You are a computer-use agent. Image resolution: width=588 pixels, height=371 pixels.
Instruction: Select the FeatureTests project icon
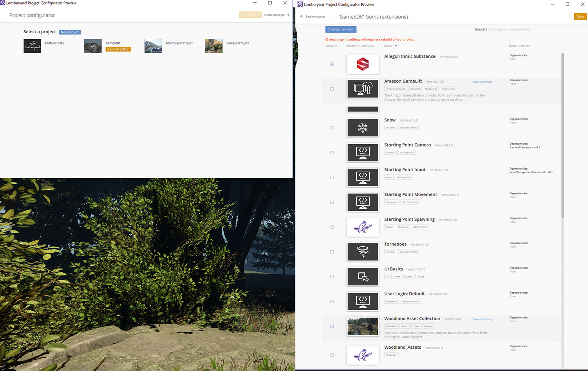coord(32,46)
